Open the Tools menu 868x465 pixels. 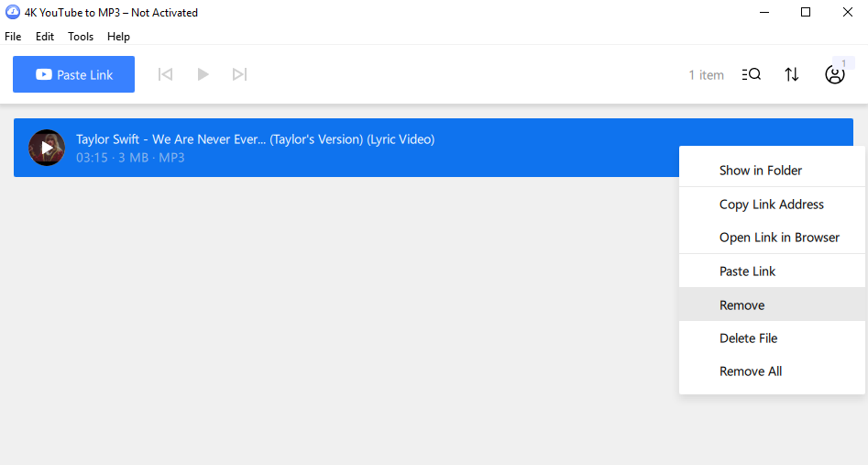[81, 37]
